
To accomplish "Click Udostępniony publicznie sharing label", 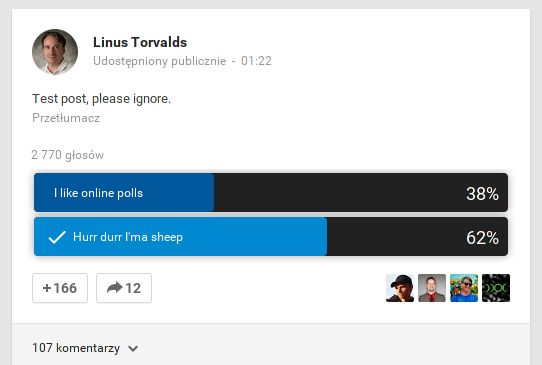I will coord(160,61).
